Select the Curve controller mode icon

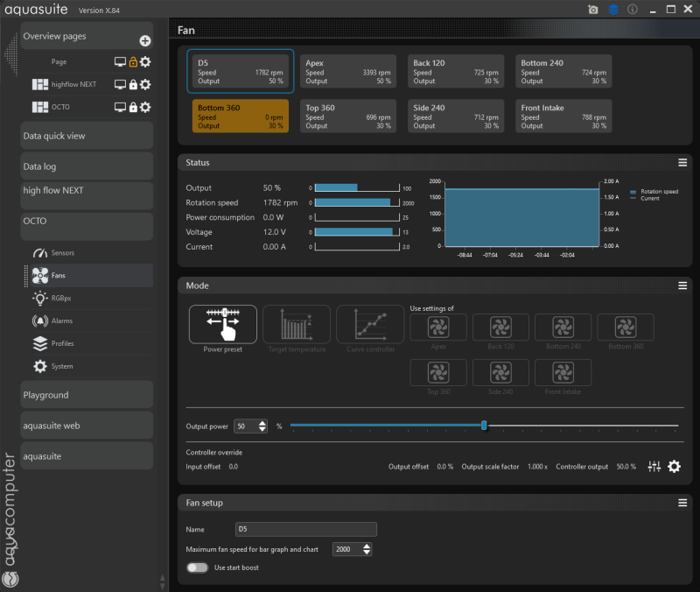[369, 325]
